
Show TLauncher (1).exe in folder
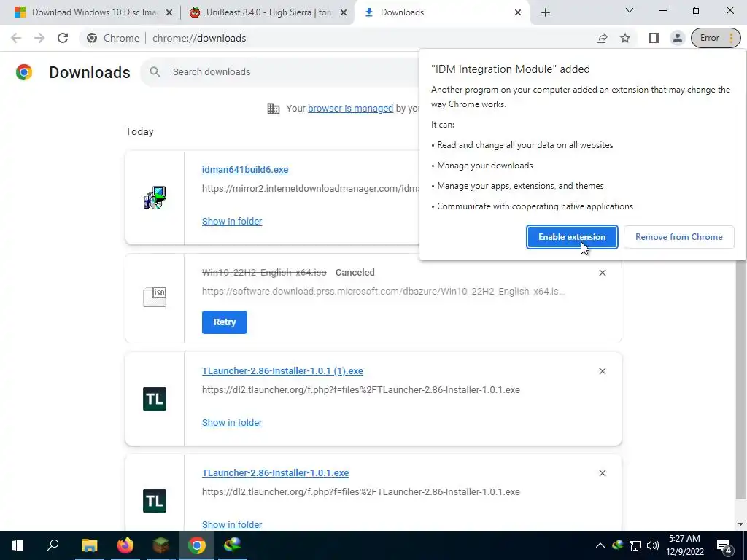[232, 423]
